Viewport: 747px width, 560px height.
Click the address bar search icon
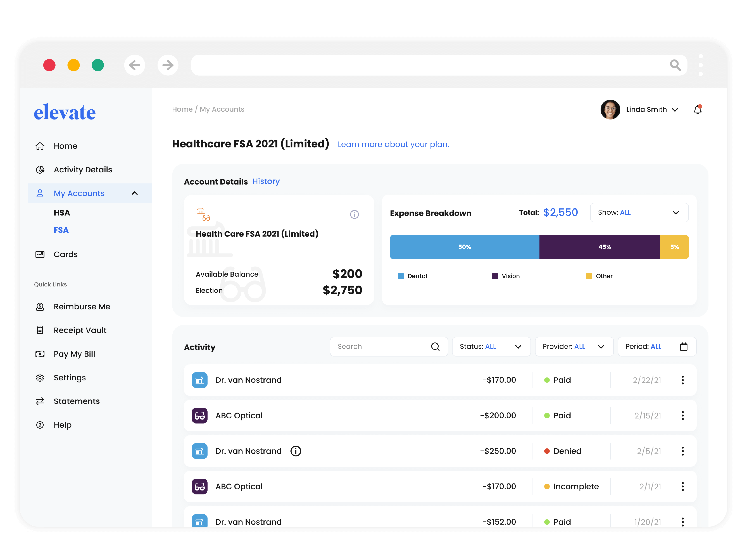tap(675, 65)
